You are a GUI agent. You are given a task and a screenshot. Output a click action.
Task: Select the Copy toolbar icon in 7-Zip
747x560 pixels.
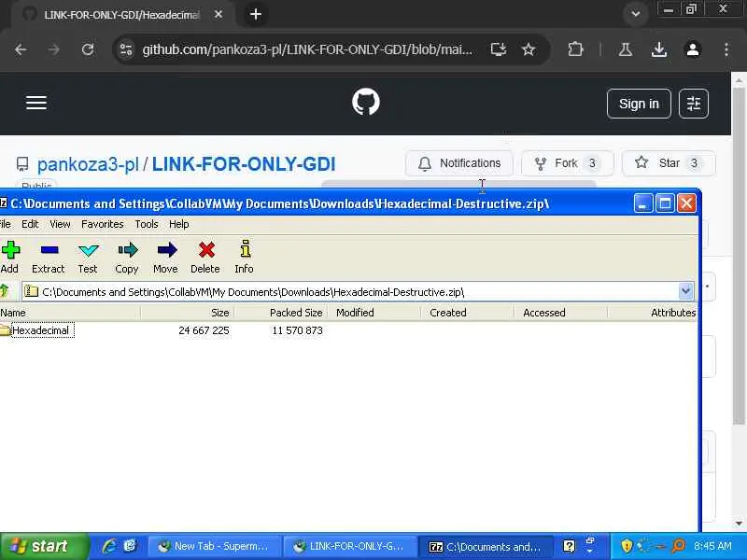[x=127, y=258]
